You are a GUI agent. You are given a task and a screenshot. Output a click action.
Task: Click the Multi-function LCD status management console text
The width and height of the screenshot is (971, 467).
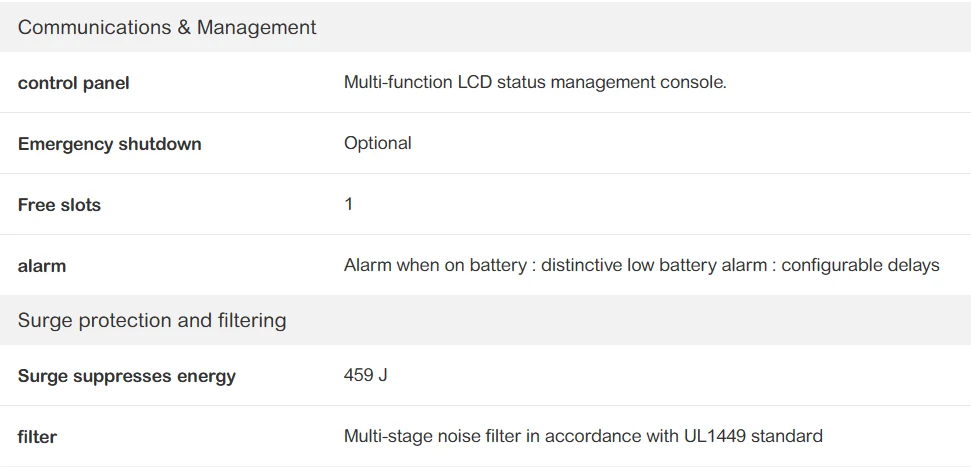pos(535,82)
